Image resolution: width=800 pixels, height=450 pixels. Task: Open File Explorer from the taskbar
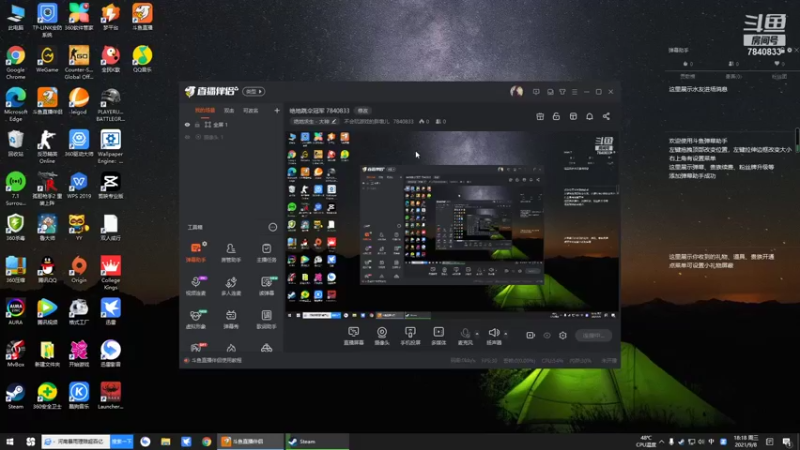pyautogui.click(x=166, y=441)
